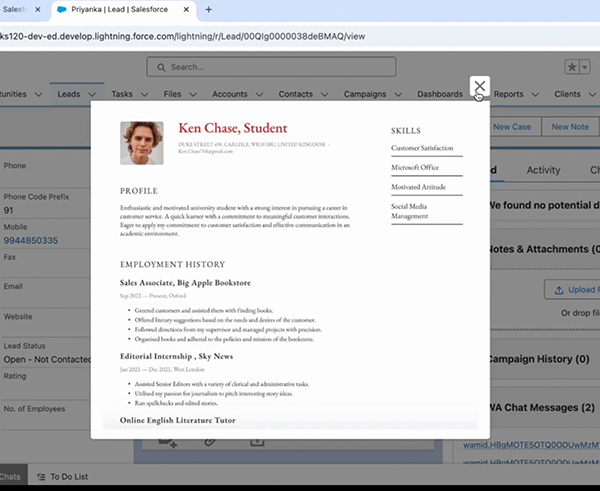Close the Priyanka Lead browser tab
The width and height of the screenshot is (600, 491).
(x=186, y=9)
